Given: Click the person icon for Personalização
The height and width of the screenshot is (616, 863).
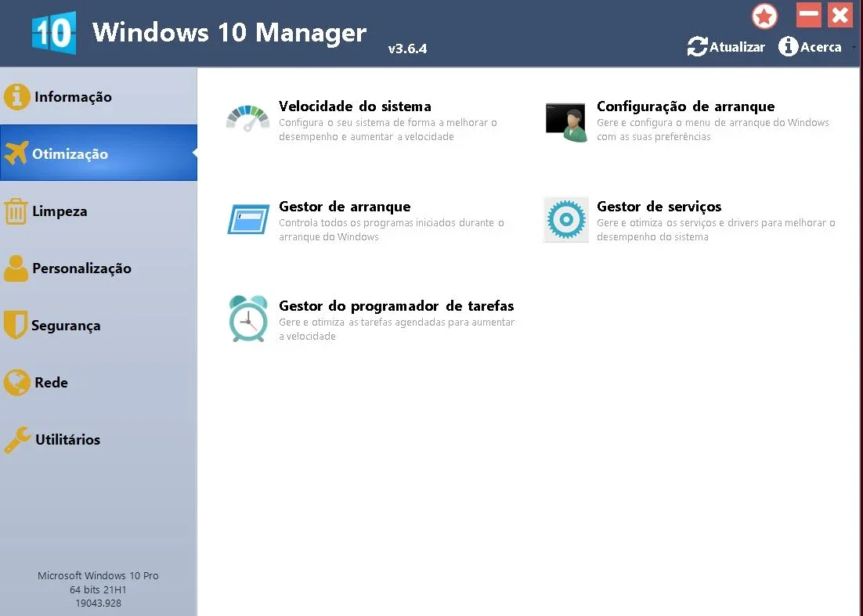Looking at the screenshot, I should [x=16, y=268].
